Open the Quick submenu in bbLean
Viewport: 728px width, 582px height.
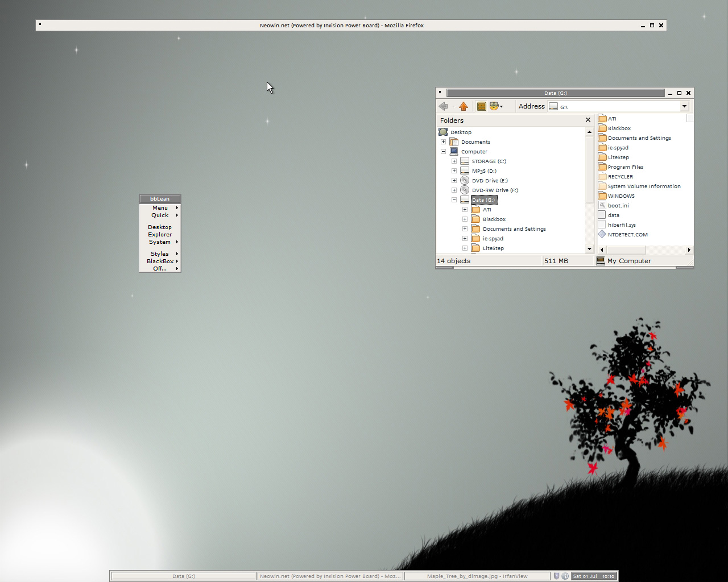tap(160, 215)
